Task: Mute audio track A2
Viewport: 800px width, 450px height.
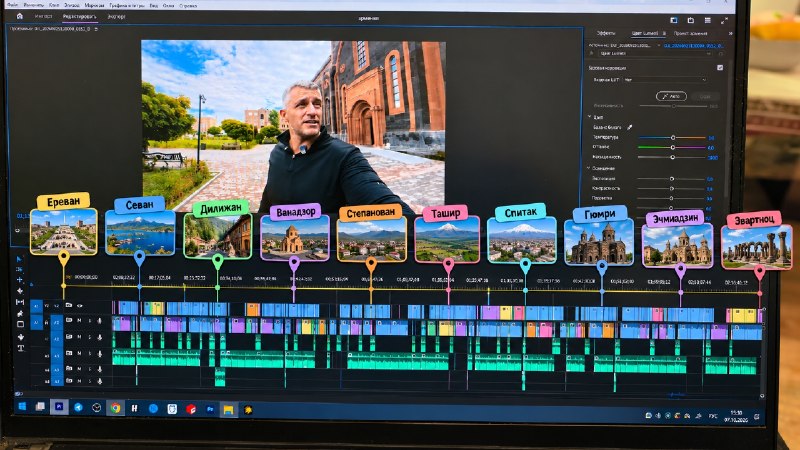Action: [x=80, y=337]
